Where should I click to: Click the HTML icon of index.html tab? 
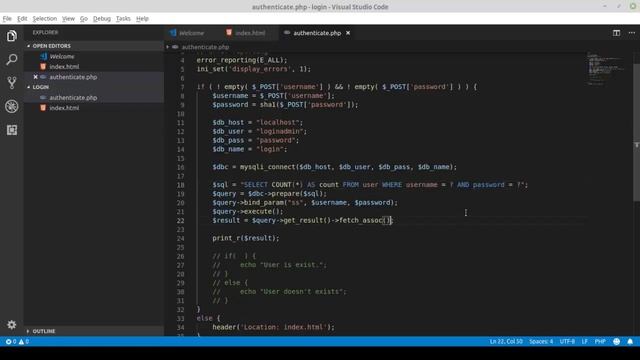point(229,33)
